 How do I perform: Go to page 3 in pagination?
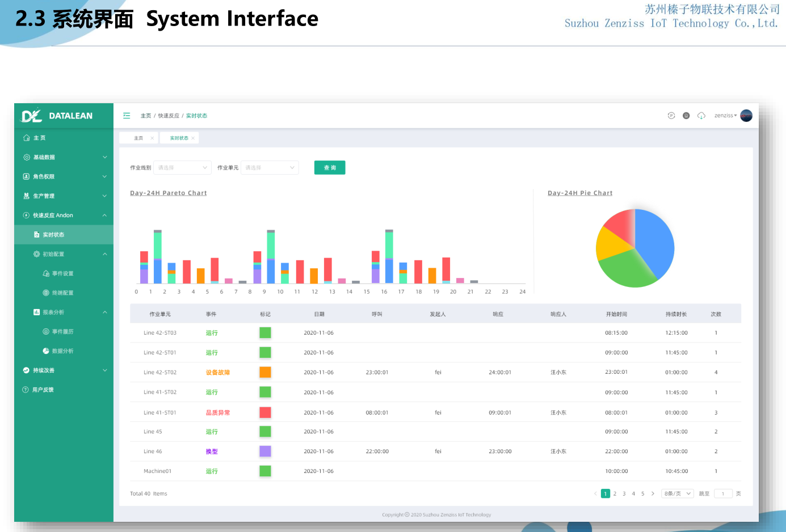pyautogui.click(x=624, y=493)
